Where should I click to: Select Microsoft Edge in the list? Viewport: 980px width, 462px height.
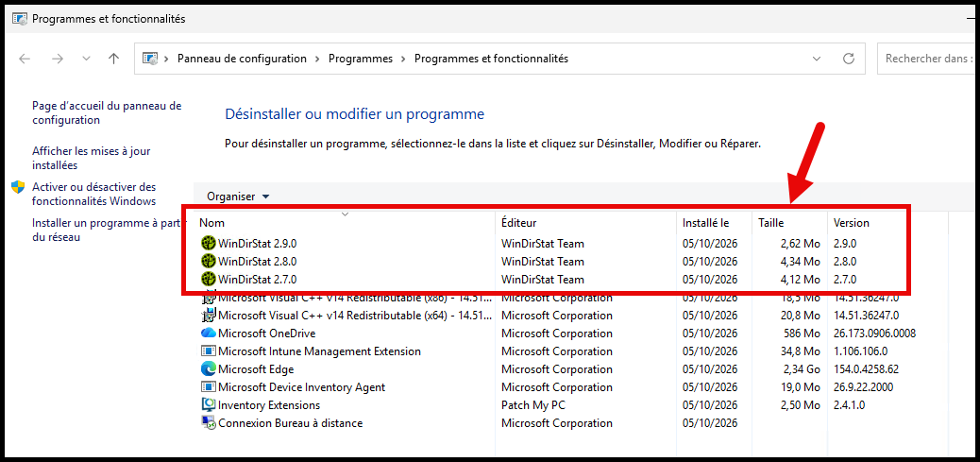click(256, 368)
